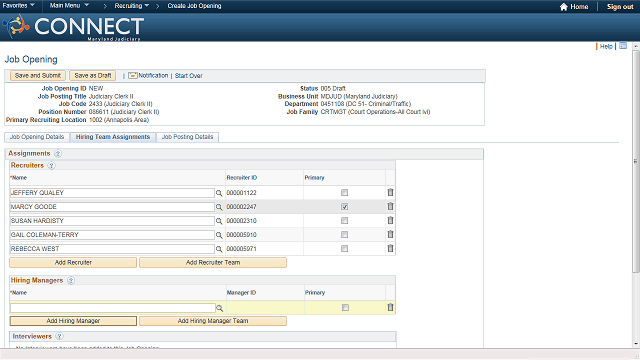Open Assignments section help icon
The width and height of the screenshot is (640, 360).
pos(58,153)
